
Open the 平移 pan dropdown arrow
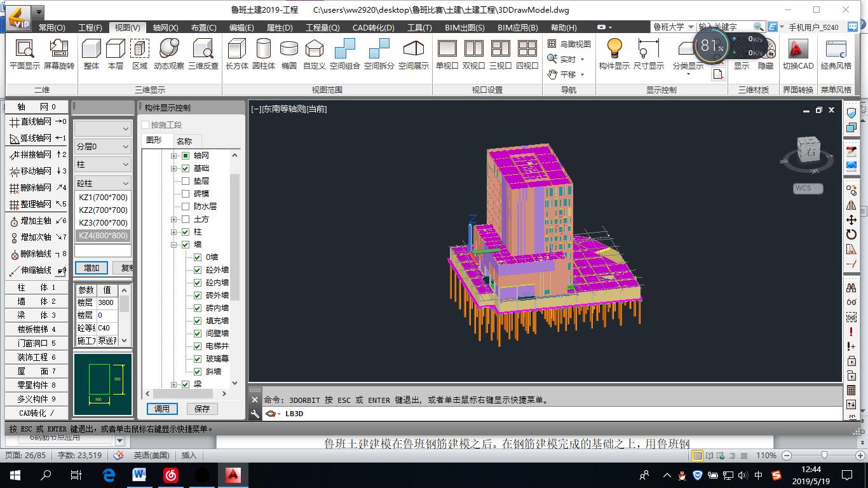[582, 74]
